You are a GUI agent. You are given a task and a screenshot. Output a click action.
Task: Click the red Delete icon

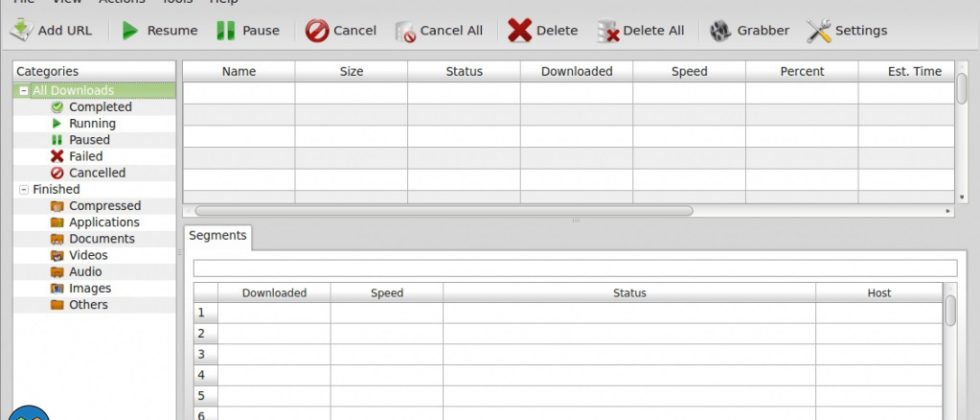click(x=519, y=30)
